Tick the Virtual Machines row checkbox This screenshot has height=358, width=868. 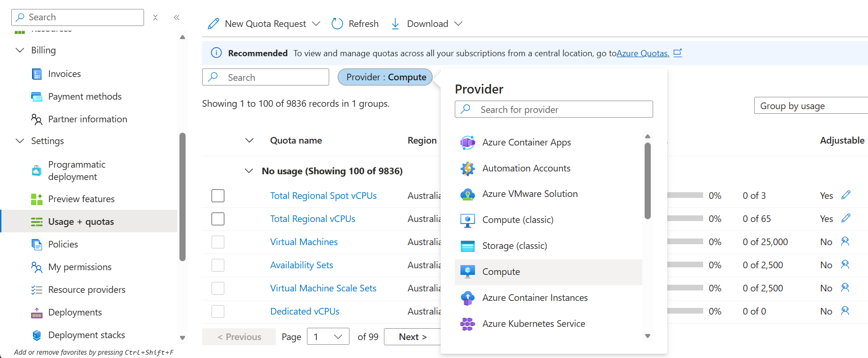pos(218,242)
